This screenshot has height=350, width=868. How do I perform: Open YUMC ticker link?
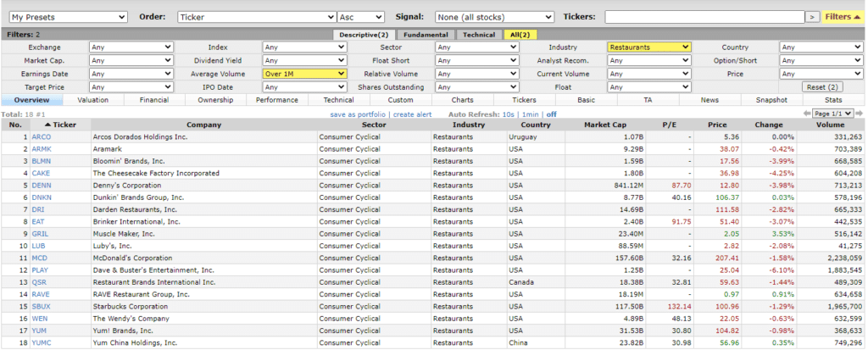tap(42, 343)
